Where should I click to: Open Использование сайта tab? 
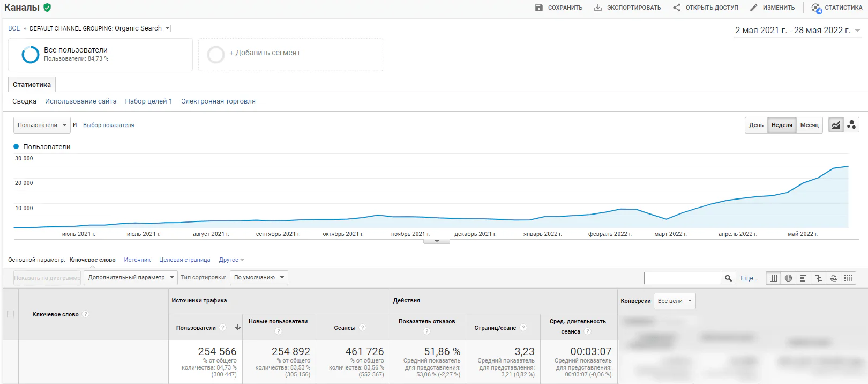[x=80, y=101]
